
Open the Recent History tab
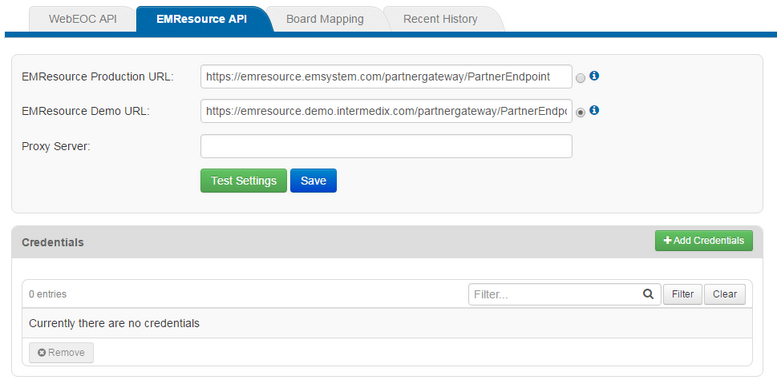pos(440,19)
